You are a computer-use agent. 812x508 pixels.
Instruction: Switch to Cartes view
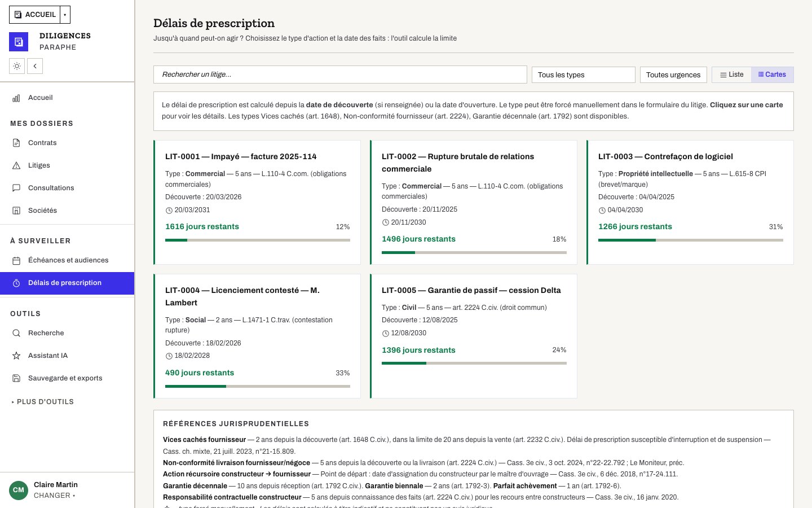(773, 75)
